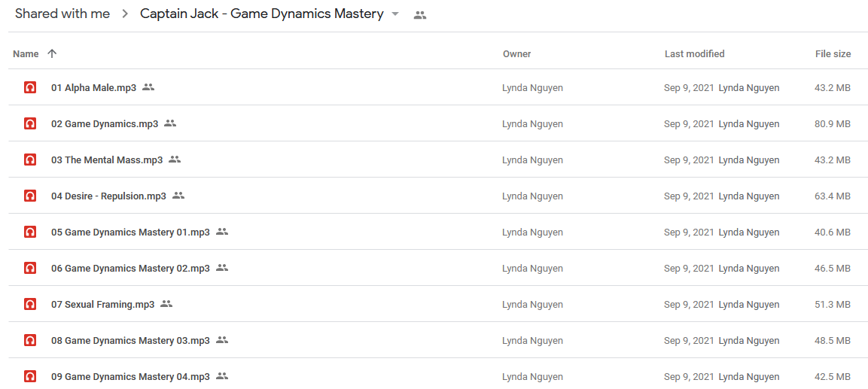Click the breadcrumb chevron after Shared with me
This screenshot has width=868, height=389.
[x=125, y=14]
